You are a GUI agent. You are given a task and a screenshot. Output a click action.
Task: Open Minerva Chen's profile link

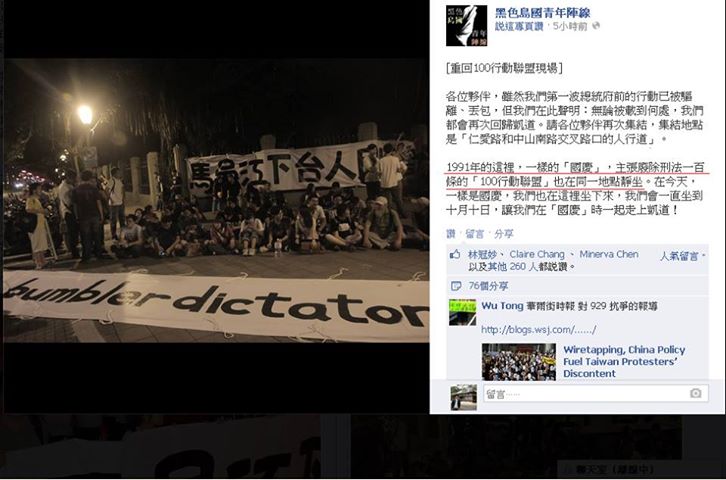[x=609, y=255]
